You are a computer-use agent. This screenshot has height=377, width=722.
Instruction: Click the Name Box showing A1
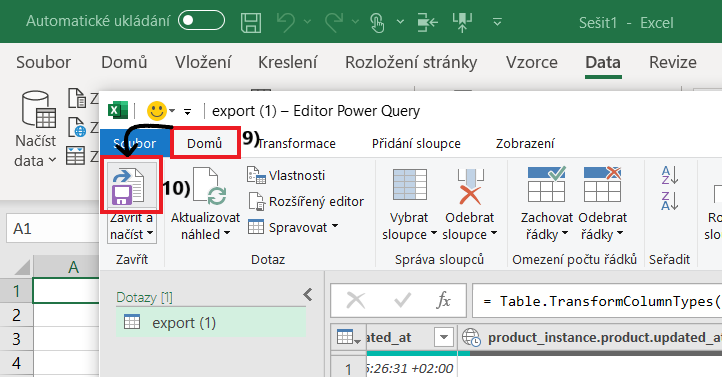point(53,229)
